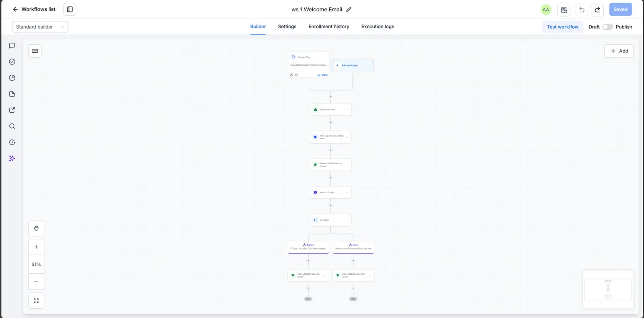Open comments speech bubble in sidebar
This screenshot has height=318, width=644.
coord(12,45)
